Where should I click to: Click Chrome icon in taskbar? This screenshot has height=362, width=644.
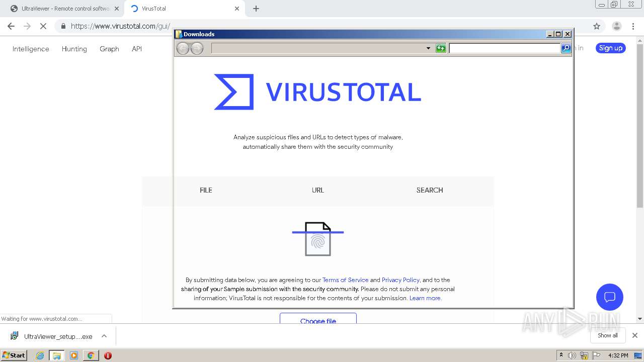91,355
